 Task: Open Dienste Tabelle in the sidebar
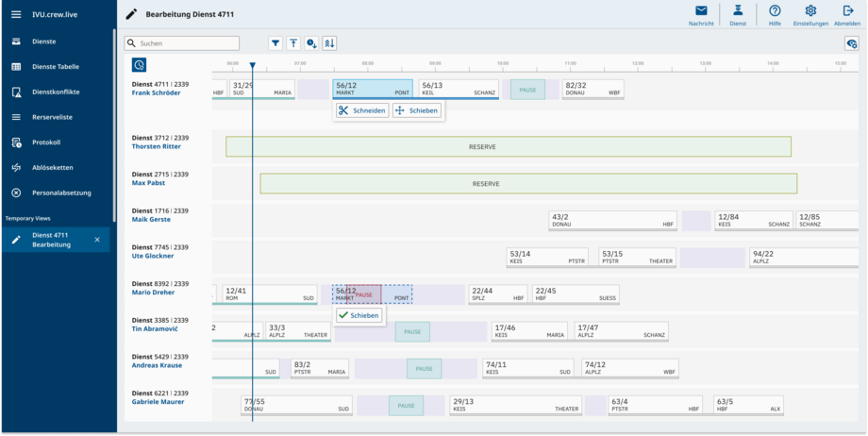56,67
